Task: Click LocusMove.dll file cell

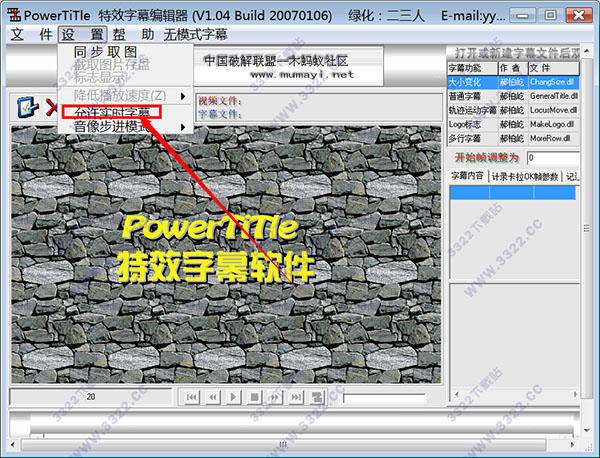Action: point(554,110)
